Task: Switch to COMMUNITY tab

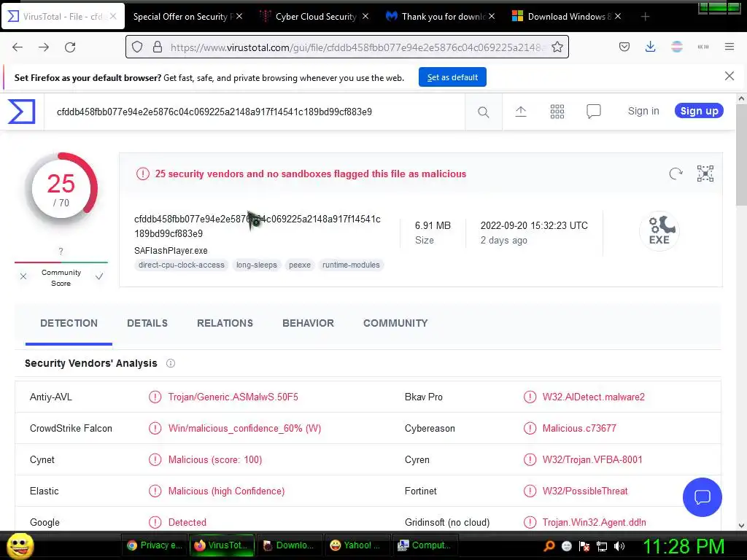Action: pyautogui.click(x=395, y=323)
